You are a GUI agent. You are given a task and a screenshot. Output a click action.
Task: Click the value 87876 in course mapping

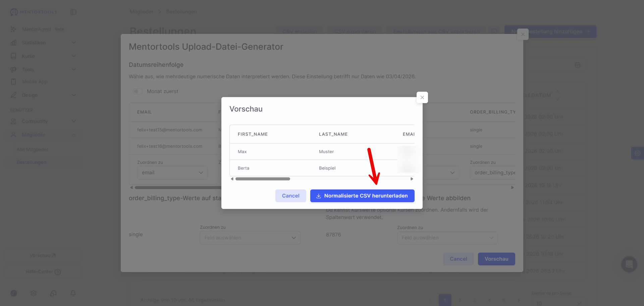coord(333,234)
